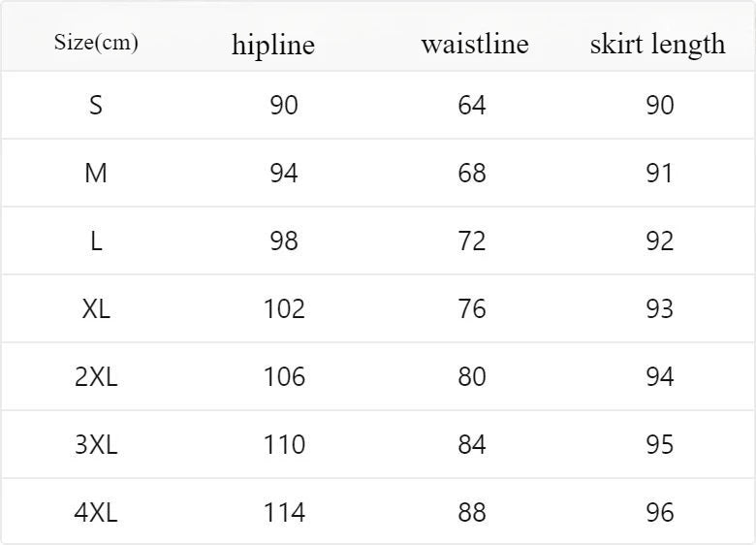Click skirt length value 96 for 4XL
The height and width of the screenshot is (545, 756).
tap(659, 512)
